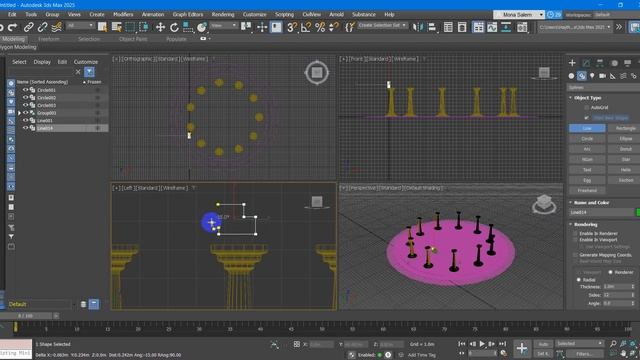
Task: Select the Geometry category icon in Create panel
Action: click(571, 76)
